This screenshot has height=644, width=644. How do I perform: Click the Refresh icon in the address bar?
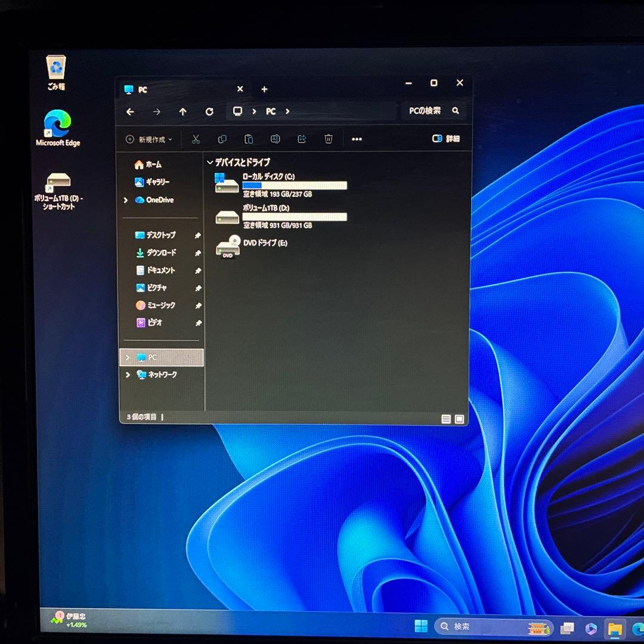(x=209, y=112)
